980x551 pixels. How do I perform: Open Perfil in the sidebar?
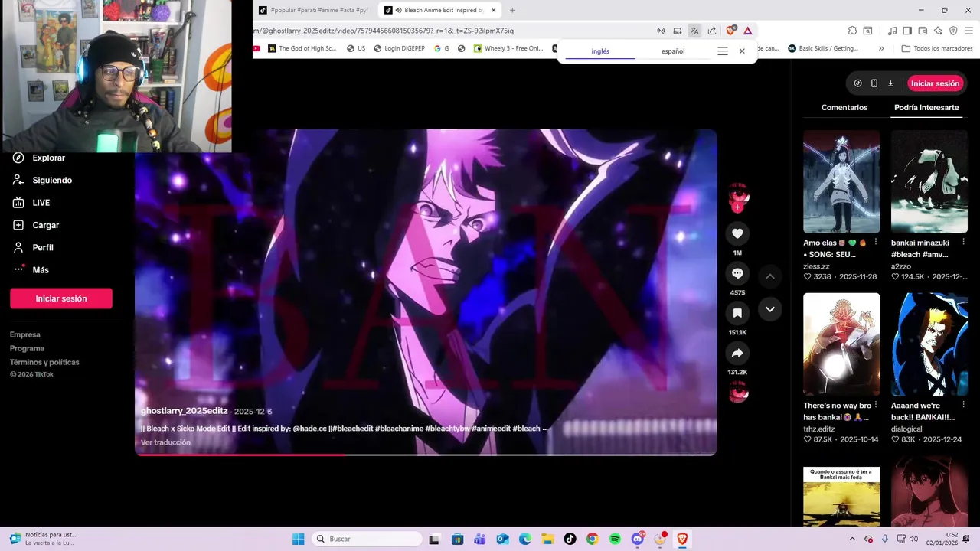pos(34,248)
